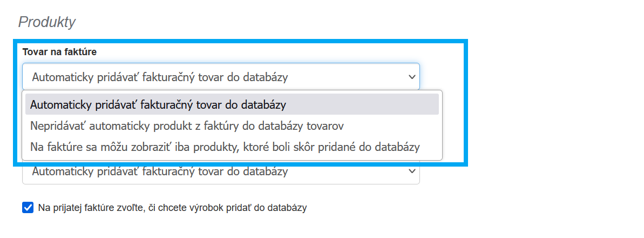Open the "Tovar na faktúre" dropdown field
The width and height of the screenshot is (644, 238).
click(221, 77)
